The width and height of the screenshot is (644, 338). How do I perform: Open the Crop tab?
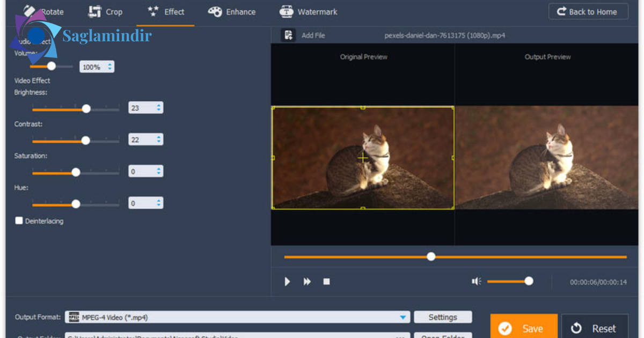[105, 12]
